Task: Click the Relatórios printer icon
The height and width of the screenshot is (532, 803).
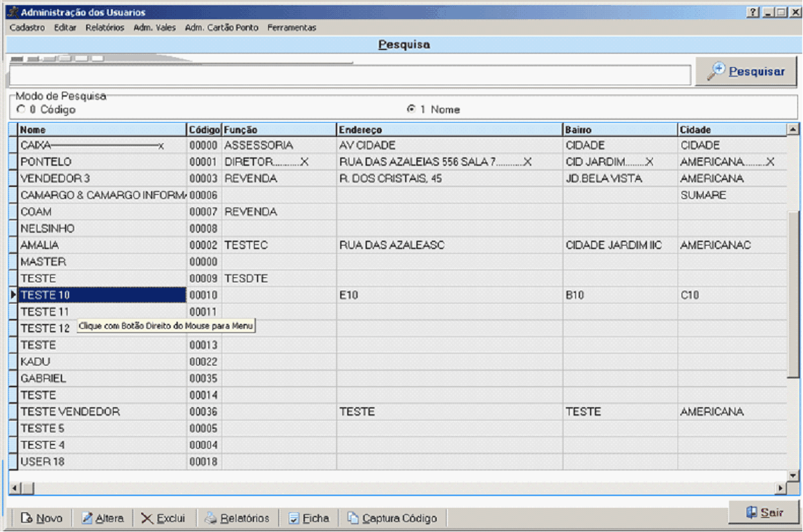Action: click(x=210, y=519)
